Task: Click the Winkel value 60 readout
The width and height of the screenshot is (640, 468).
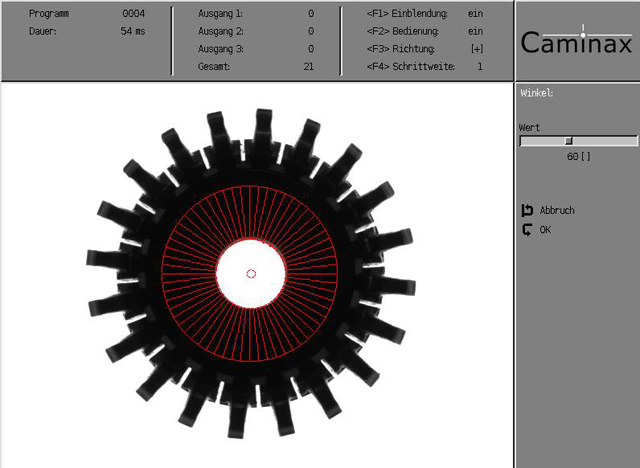Action: [x=578, y=157]
